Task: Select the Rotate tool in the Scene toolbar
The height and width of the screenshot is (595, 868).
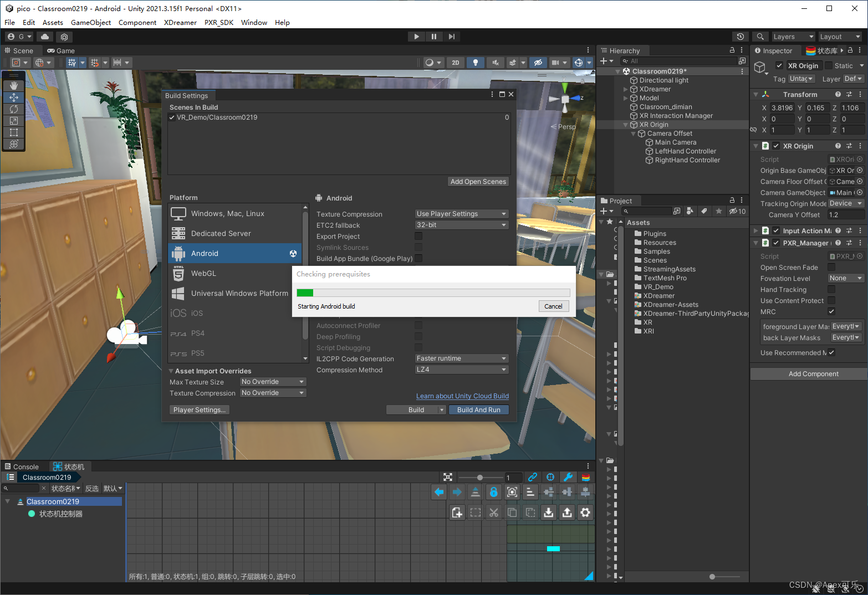Action: click(14, 109)
